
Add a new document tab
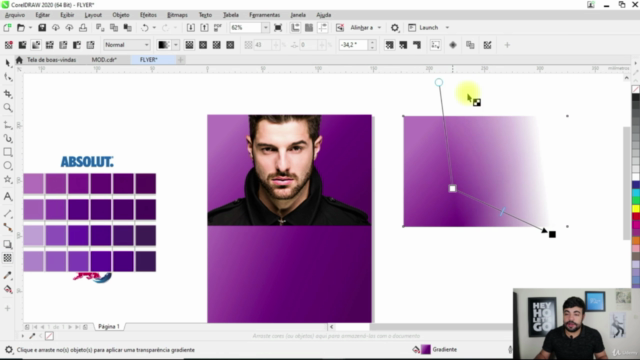point(180,60)
